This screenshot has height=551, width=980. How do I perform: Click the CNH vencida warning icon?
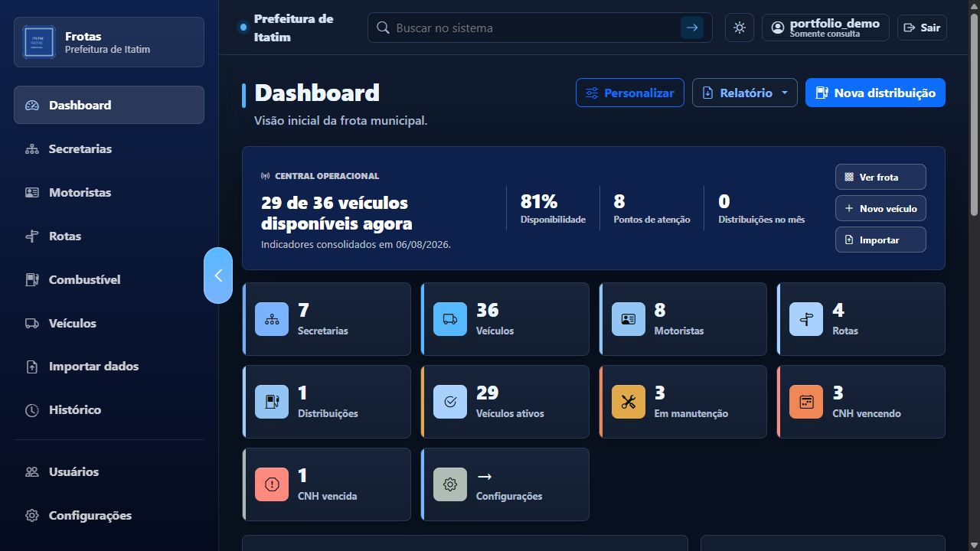272,484
